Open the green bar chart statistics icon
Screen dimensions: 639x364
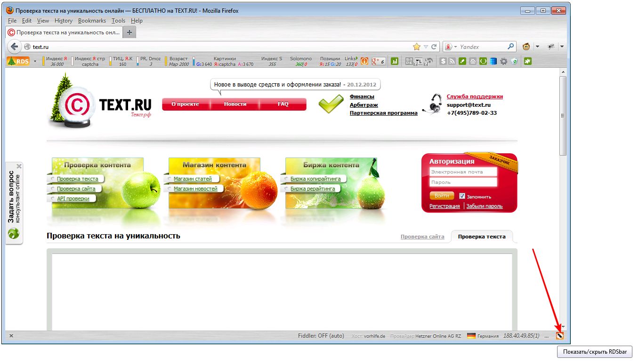point(395,61)
